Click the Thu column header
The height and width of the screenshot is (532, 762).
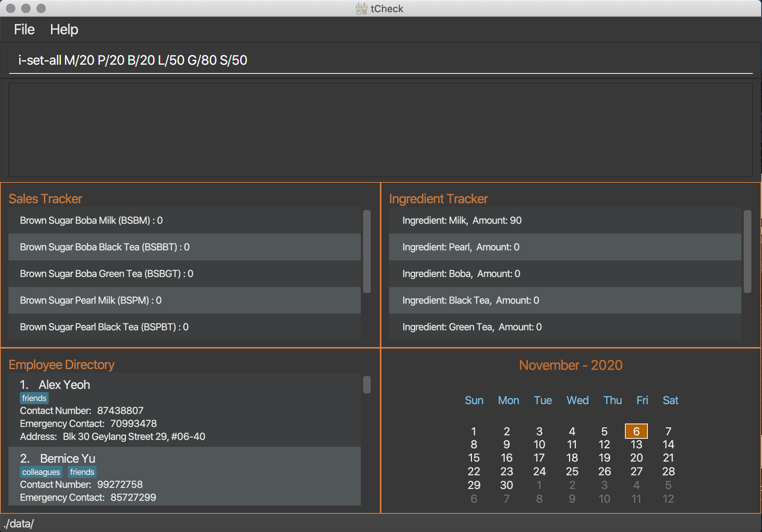pyautogui.click(x=613, y=400)
